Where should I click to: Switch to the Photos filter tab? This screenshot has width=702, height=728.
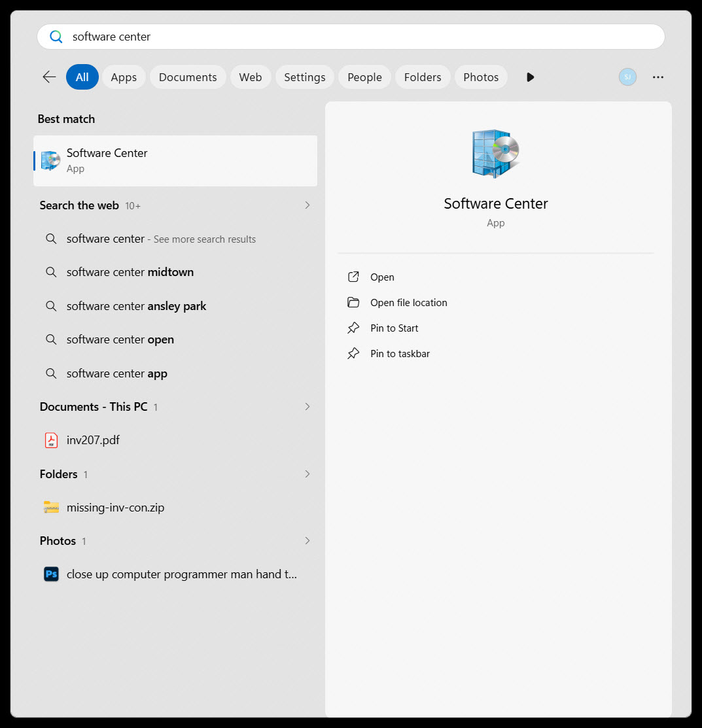(x=481, y=77)
